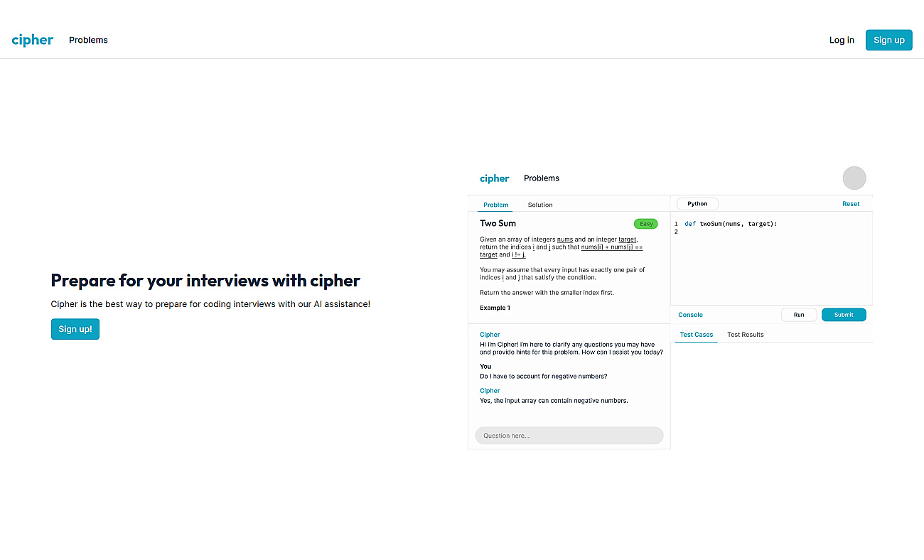Click the green Easy difficulty badge
The height and width of the screenshot is (560, 924).
[x=646, y=224]
